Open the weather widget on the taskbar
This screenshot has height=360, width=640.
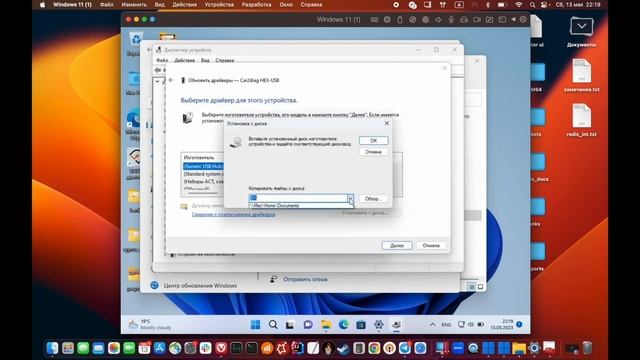(x=150, y=325)
